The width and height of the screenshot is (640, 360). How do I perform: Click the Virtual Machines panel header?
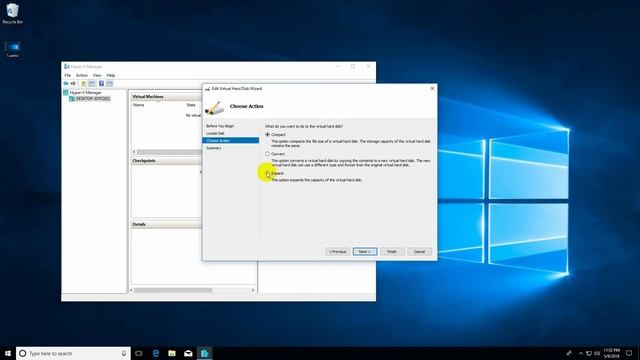pos(166,97)
